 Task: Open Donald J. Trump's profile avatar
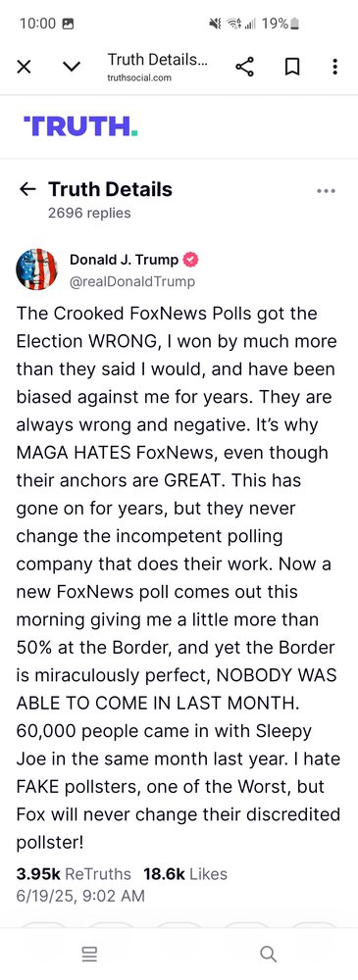[36, 269]
